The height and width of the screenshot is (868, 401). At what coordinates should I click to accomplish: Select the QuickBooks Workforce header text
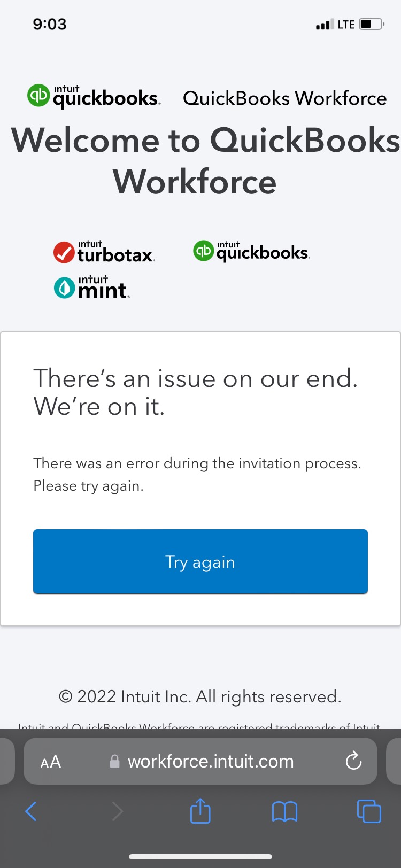coord(285,98)
